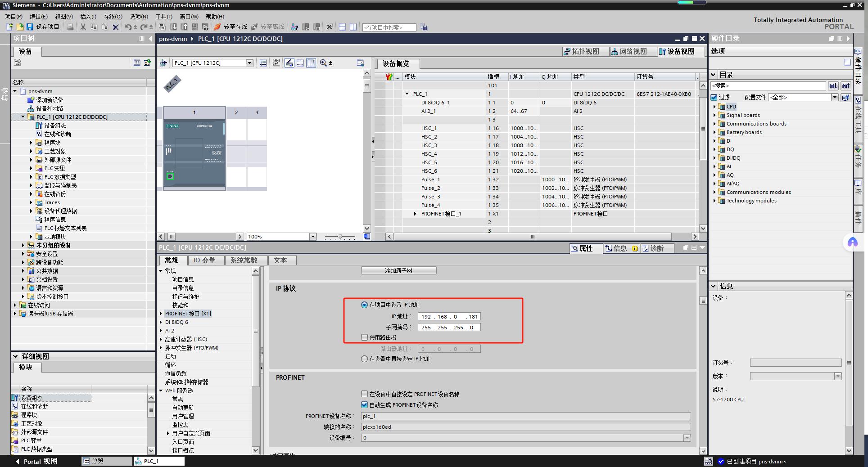Click the 子网掩码 subnet mask field

point(449,328)
